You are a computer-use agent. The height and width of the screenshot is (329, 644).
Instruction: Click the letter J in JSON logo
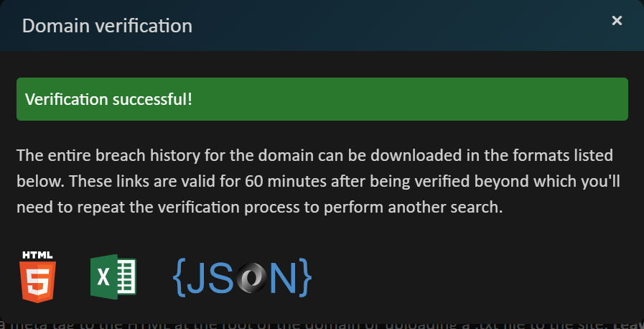pos(197,277)
